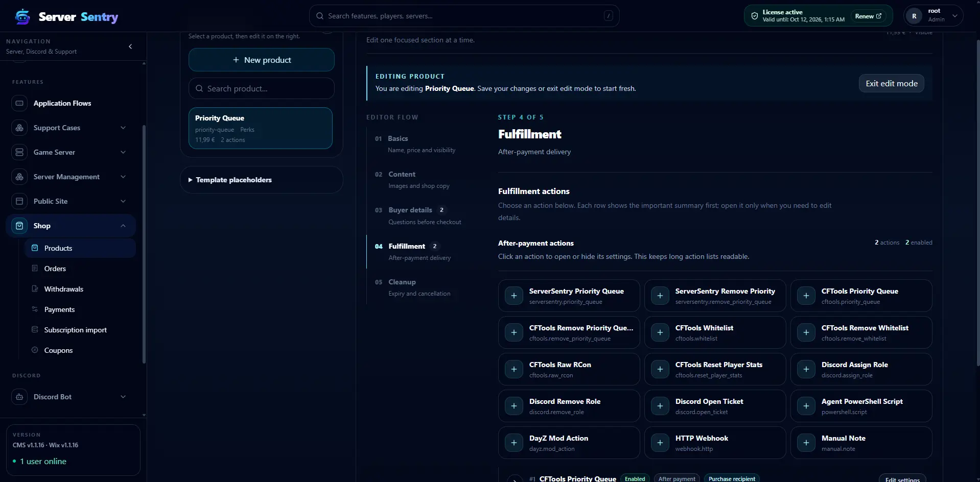The image size is (980, 482).
Task: Click the plus icon on Discord Assign Role
Action: coord(806,369)
